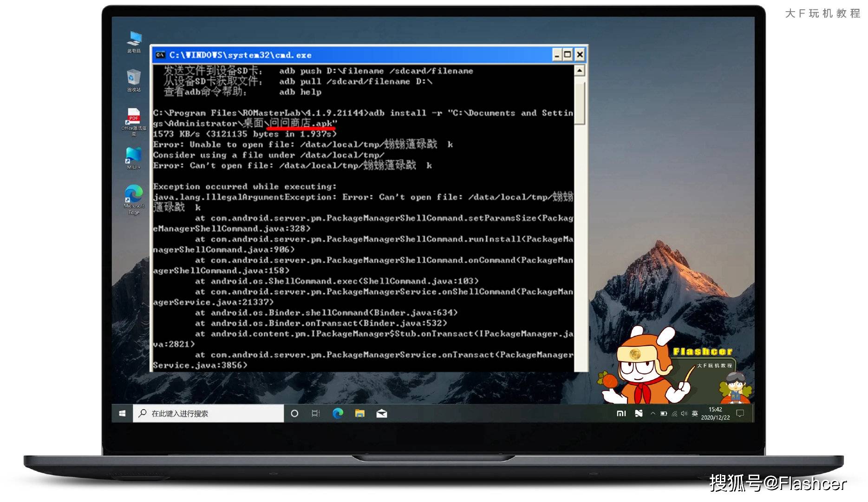Click the MIUI+ tray icon

tap(639, 413)
